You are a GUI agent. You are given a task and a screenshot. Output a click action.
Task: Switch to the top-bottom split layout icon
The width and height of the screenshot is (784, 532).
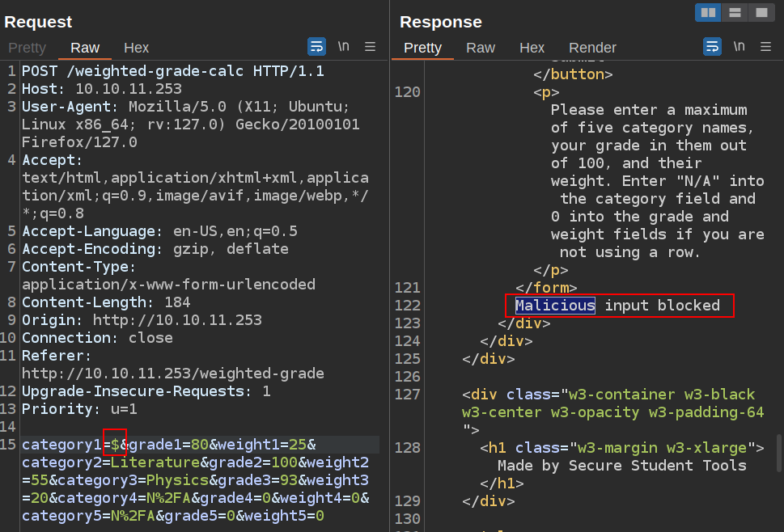tap(735, 12)
